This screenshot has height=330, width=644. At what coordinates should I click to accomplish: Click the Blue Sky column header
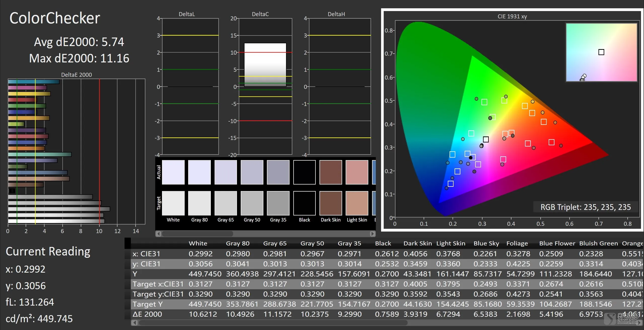(486, 243)
